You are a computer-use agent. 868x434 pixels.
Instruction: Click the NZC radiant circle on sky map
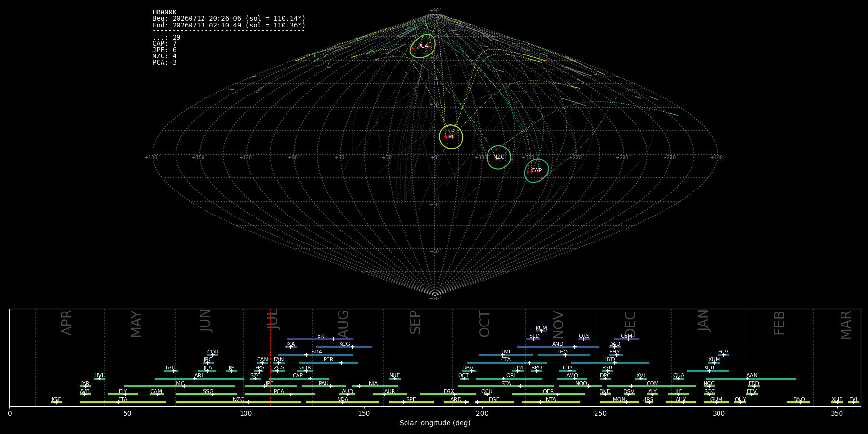tap(499, 157)
